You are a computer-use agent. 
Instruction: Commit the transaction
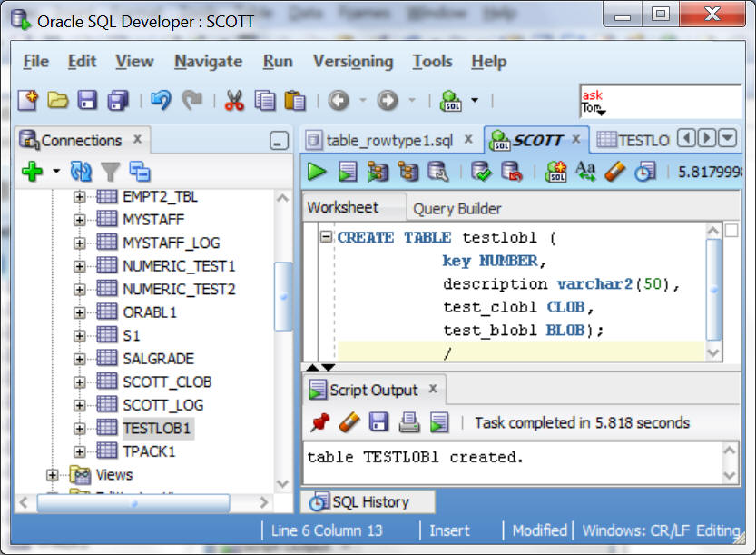[481, 172]
